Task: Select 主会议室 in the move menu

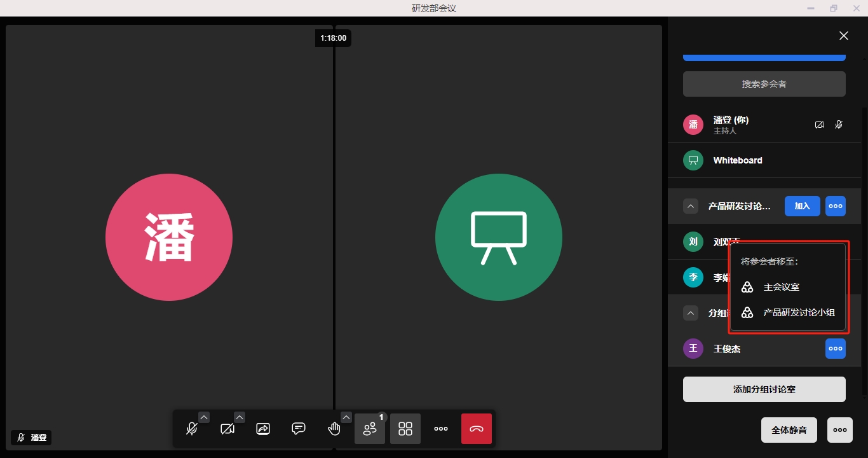Action: [x=781, y=287]
